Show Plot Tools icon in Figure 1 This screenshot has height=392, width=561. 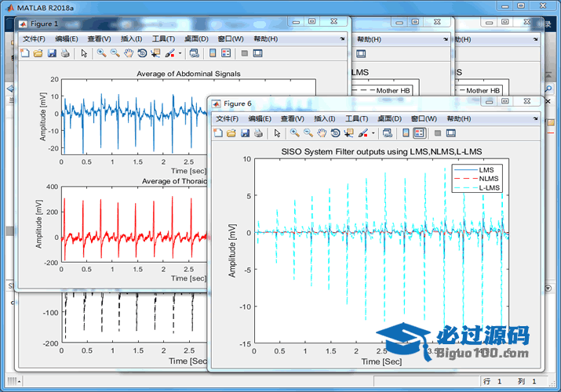click(257, 53)
